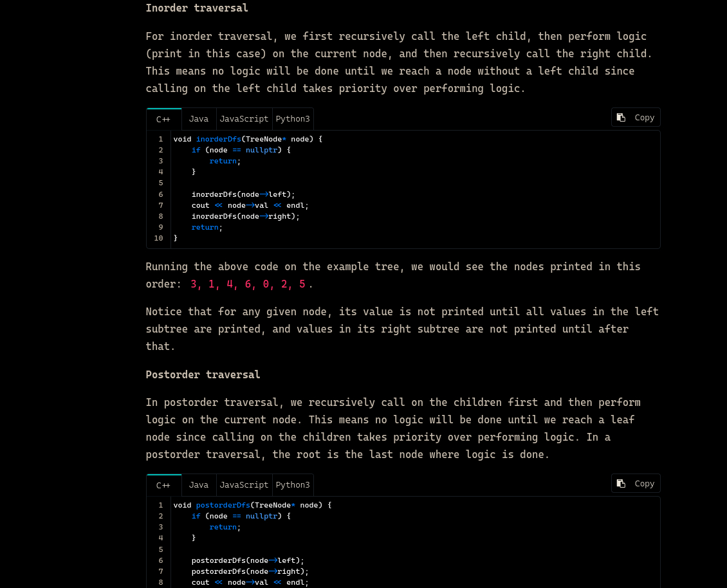The image size is (727, 588).
Task: Click line number 10 in the inorder code
Action: click(159, 238)
